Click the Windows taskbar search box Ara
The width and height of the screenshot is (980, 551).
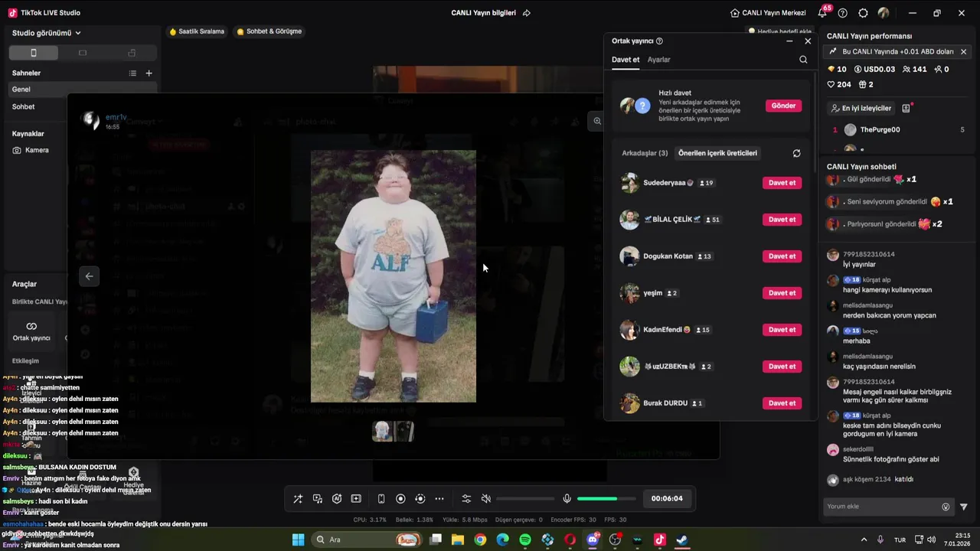pos(367,540)
